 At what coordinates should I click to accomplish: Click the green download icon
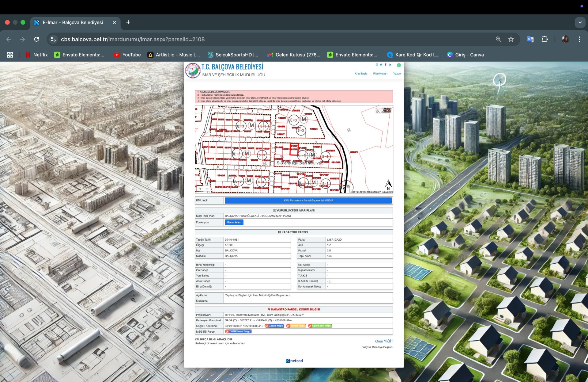[399, 65]
